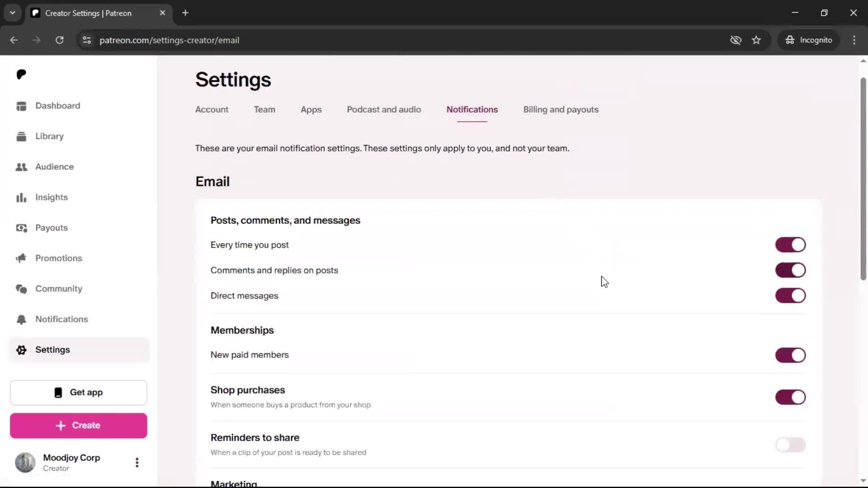The width and height of the screenshot is (868, 488).
Task: Switch to the Team tab
Action: coord(264,110)
